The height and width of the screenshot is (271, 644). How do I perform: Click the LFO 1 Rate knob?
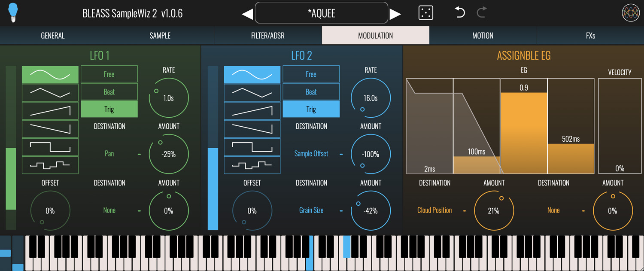(168, 98)
